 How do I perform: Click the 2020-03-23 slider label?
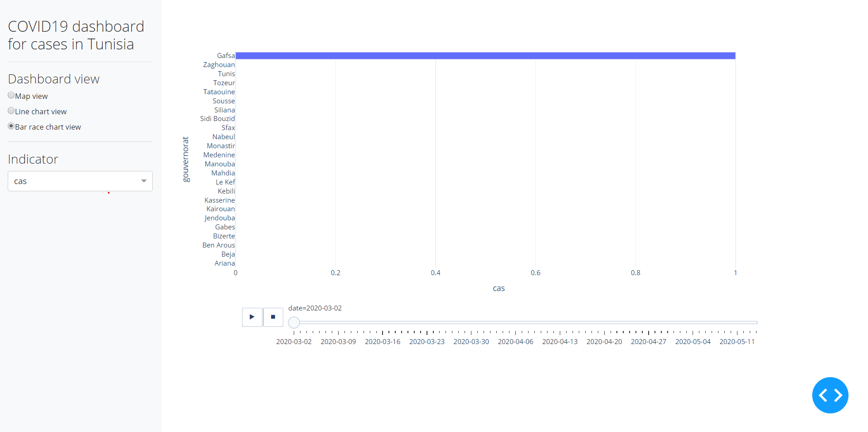point(427,341)
